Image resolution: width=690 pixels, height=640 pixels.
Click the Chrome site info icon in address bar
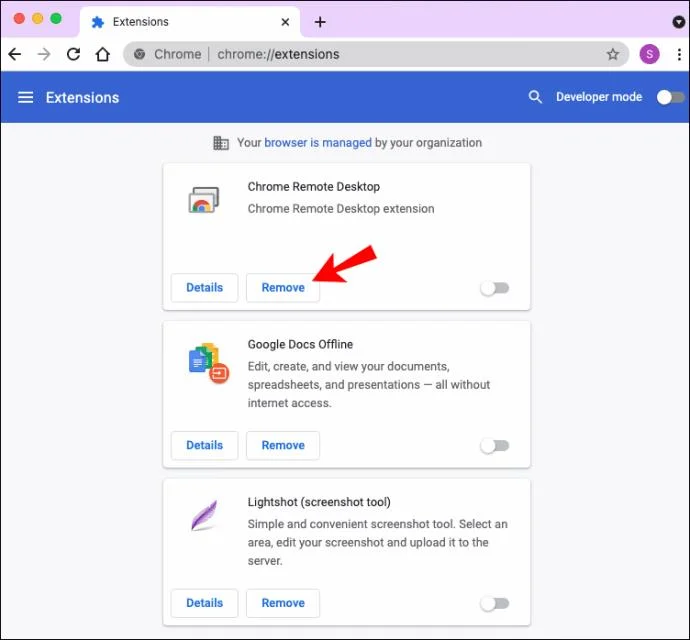point(139,54)
